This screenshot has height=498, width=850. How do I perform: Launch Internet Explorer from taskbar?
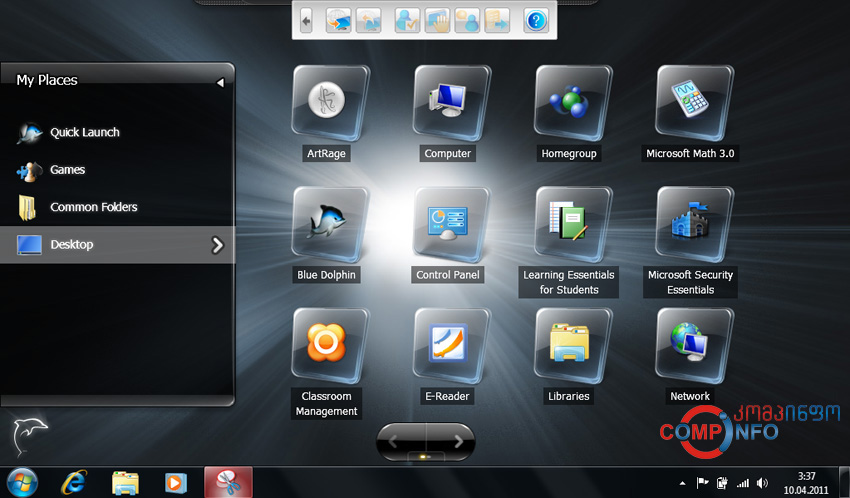tap(74, 482)
